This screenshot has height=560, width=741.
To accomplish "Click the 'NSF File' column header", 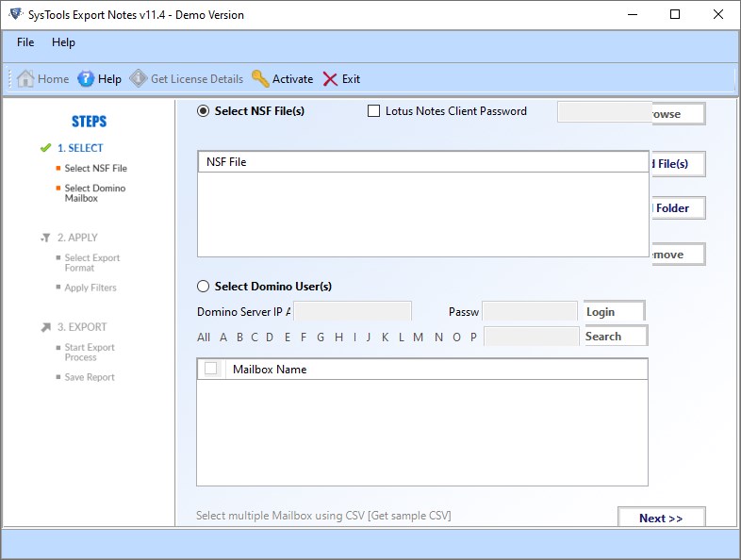I will [x=423, y=162].
